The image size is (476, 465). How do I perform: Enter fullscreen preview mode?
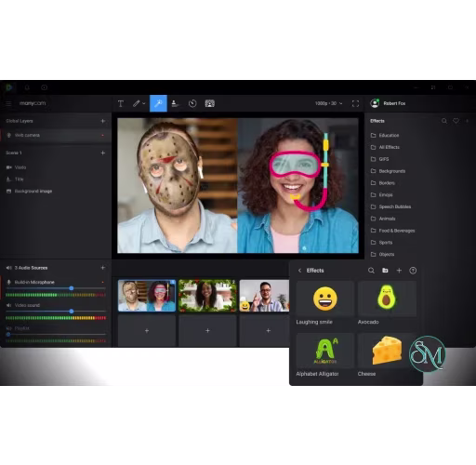(355, 103)
